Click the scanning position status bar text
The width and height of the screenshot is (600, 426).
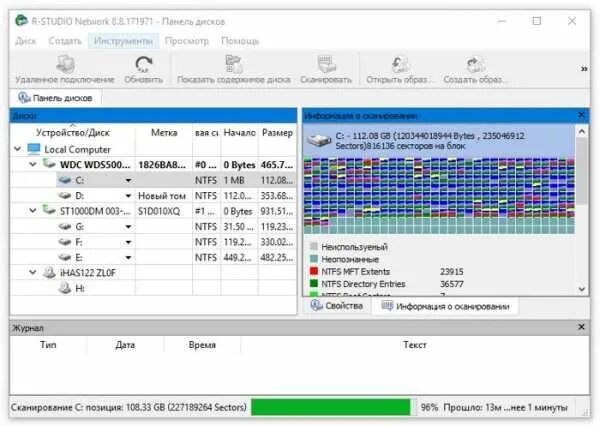point(129,407)
